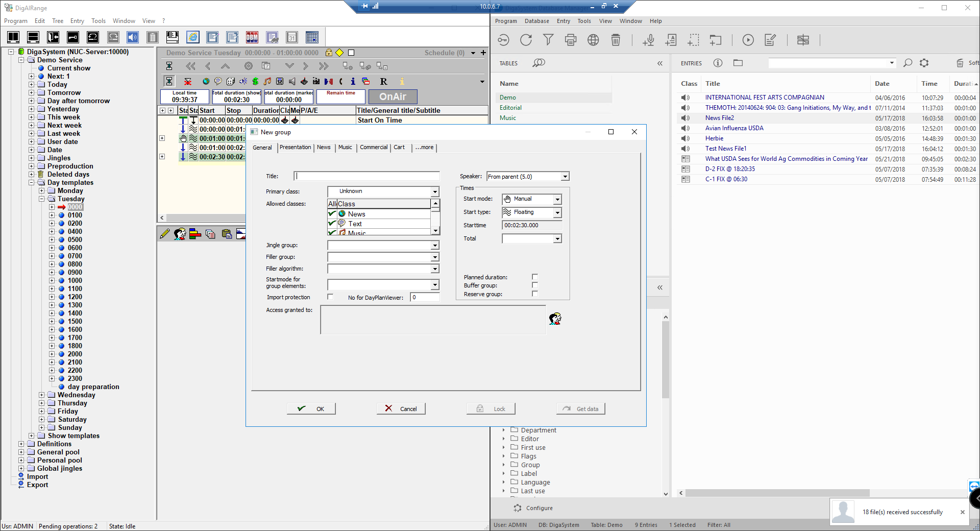Open the Primary class dropdown
980x531 pixels.
pyautogui.click(x=435, y=191)
